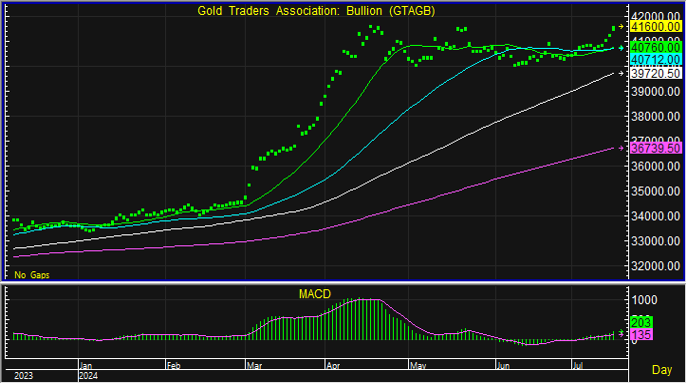Click the 34000.00 price axis label
The width and height of the screenshot is (687, 384).
pyautogui.click(x=655, y=216)
